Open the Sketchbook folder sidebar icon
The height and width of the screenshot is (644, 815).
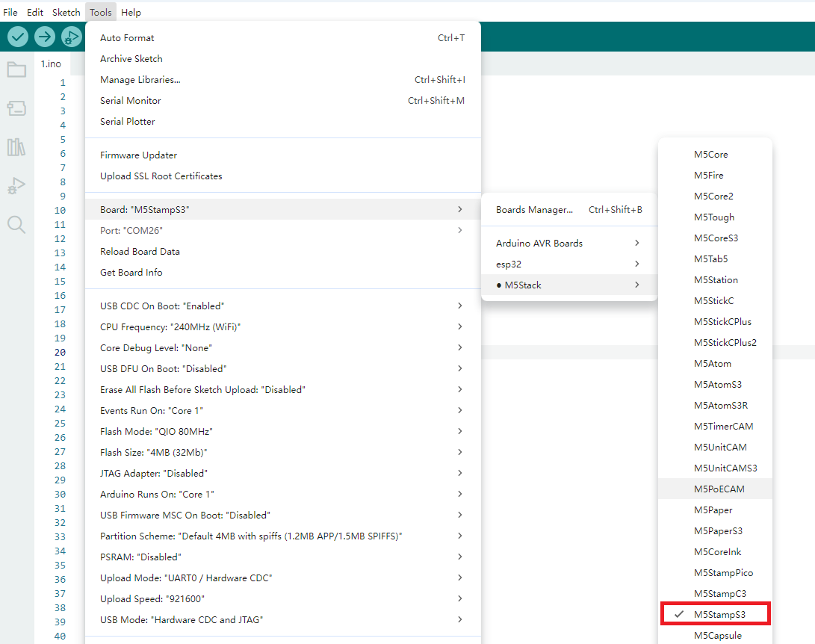pyautogui.click(x=16, y=69)
